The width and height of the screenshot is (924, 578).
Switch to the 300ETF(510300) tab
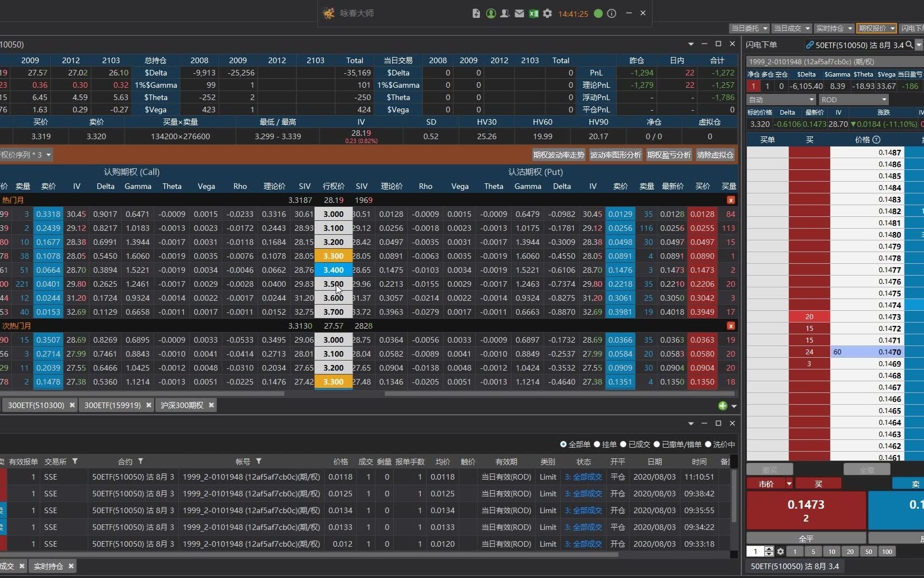click(x=36, y=405)
